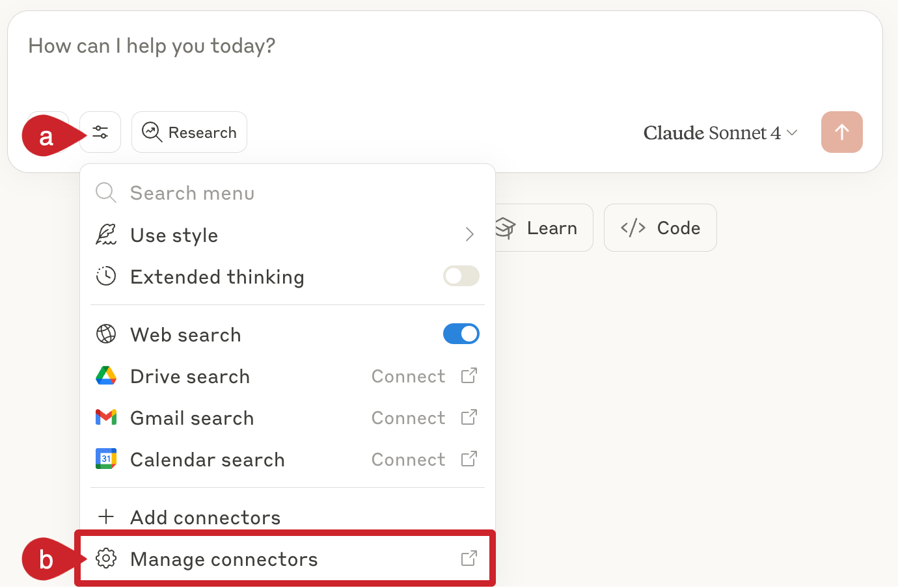Click Add connectors
This screenshot has width=898, height=588.
click(x=288, y=517)
